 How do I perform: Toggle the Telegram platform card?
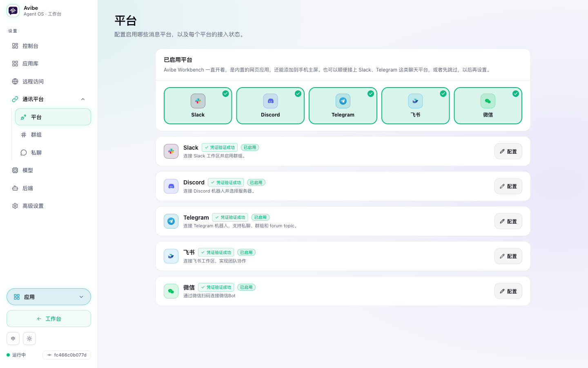pos(343,105)
